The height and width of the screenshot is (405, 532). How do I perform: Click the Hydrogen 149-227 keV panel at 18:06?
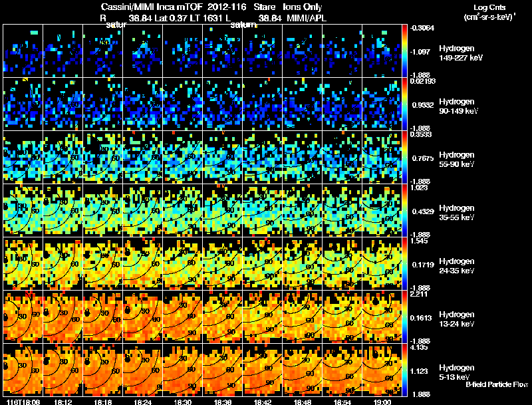coord(23,51)
